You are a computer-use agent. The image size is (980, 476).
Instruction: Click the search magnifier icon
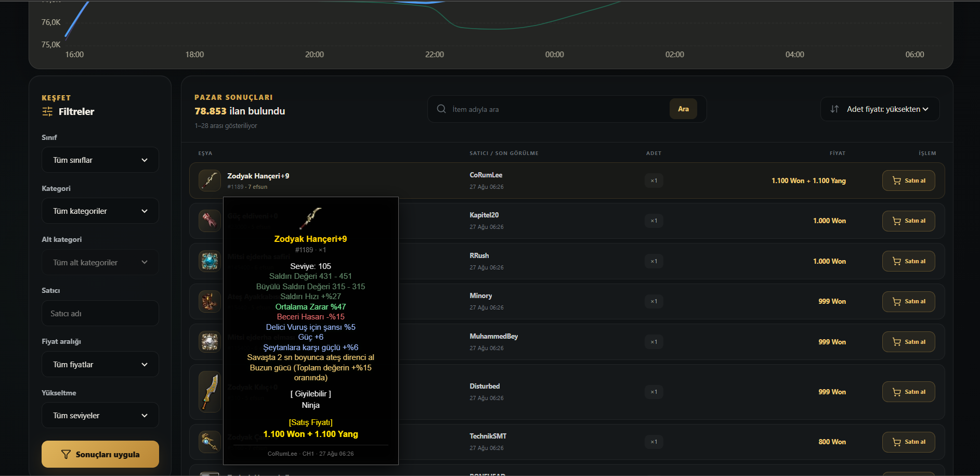(441, 109)
